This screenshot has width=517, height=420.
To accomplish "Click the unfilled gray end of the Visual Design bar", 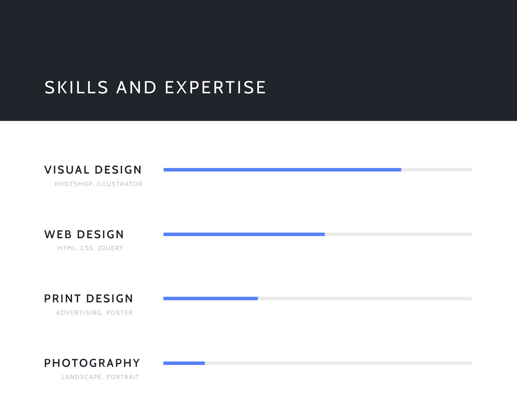I will [x=436, y=170].
